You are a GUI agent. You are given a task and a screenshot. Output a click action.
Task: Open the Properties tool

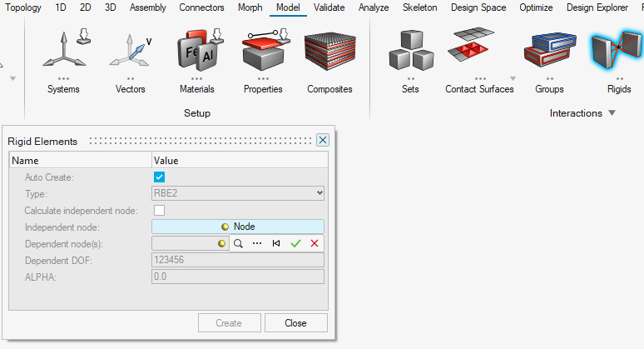tap(263, 60)
